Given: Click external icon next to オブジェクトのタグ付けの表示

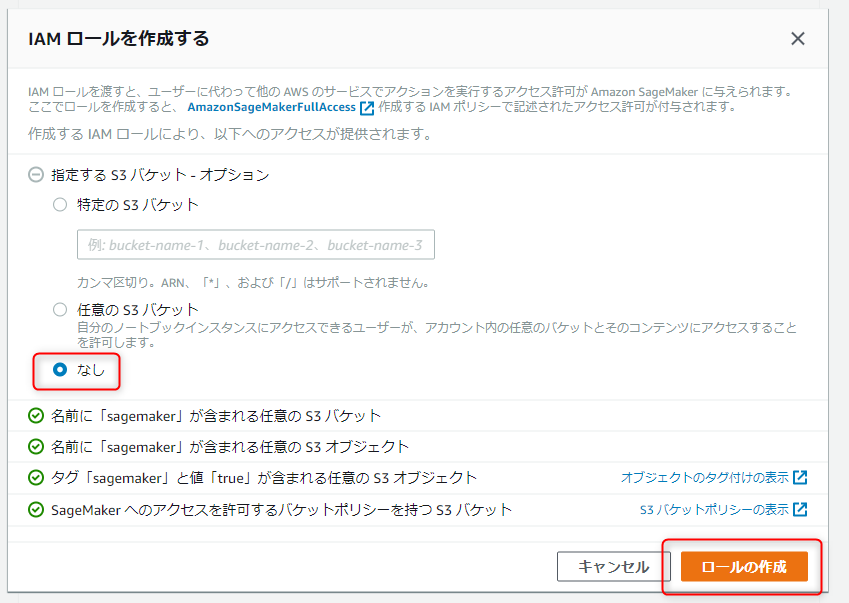Looking at the screenshot, I should point(800,477).
